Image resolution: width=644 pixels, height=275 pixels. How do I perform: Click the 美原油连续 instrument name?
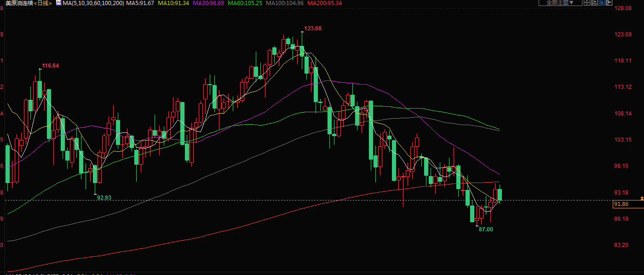coord(18,3)
